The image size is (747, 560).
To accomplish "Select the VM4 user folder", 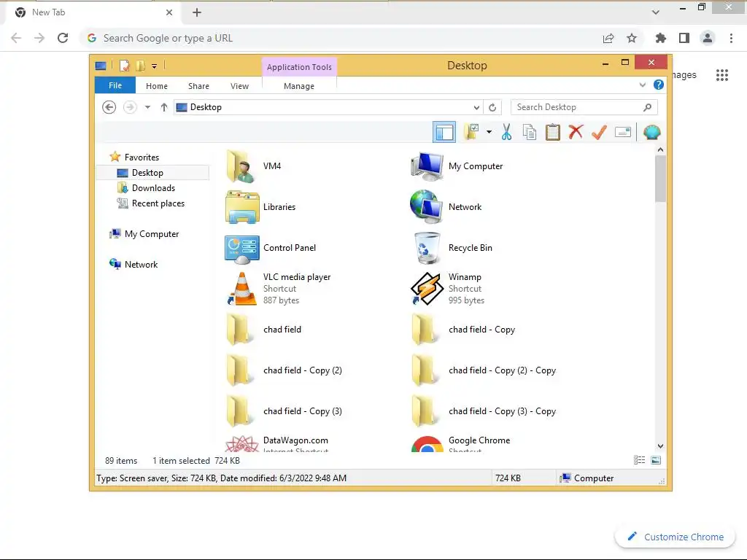I will [255, 166].
